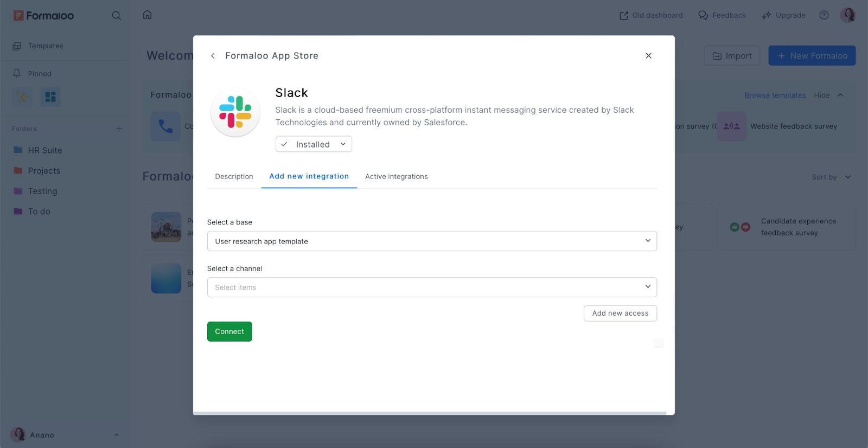868x448 pixels.
Task: Collapse the templates section chevron
Action: [840, 95]
